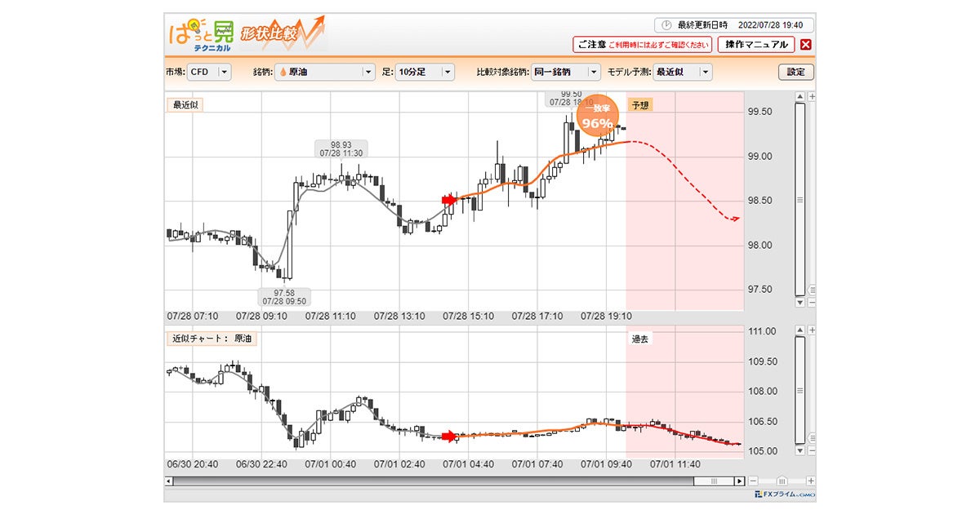Click the 過去 label on lower chart
This screenshot has height=514, width=980.
639,339
